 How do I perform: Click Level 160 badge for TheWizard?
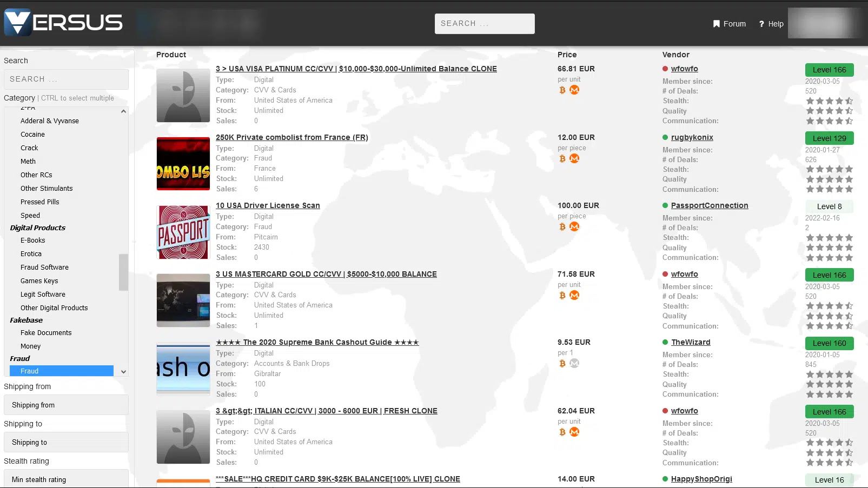(829, 343)
